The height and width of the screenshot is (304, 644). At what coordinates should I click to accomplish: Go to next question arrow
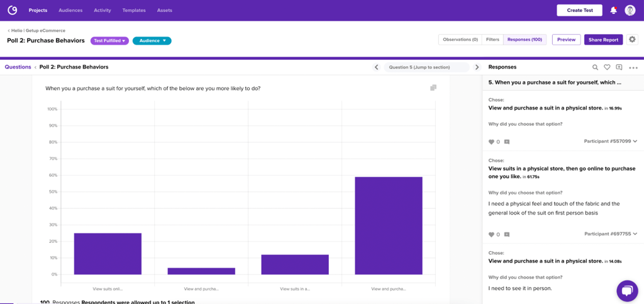coord(477,67)
